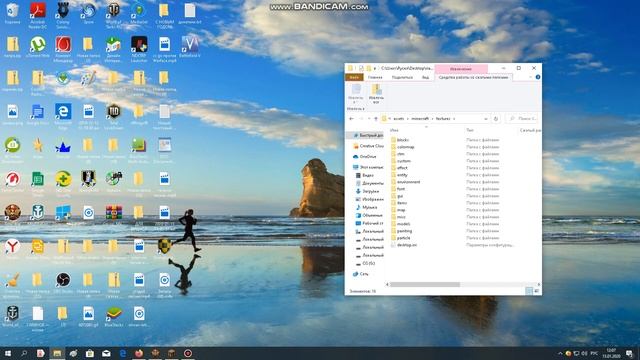Screen dimensions: 640x360
Task: Open the Mail app in taskbar
Action: [106, 353]
